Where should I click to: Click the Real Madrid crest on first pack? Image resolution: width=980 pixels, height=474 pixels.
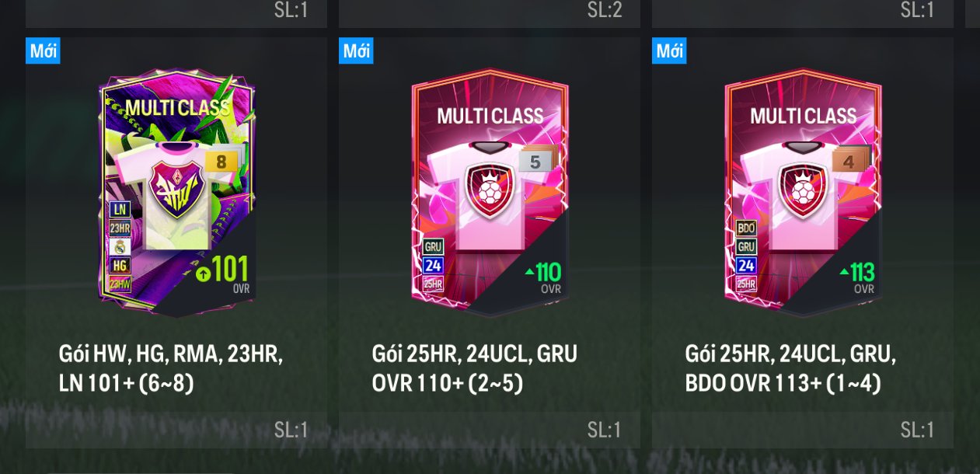120,247
